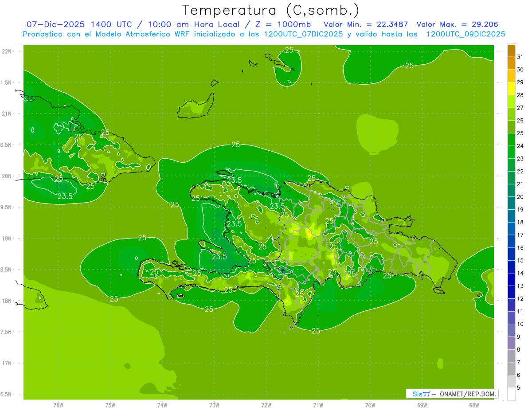This screenshot has width=532, height=411.
Task: Click the 23.5 contour label south of Cuba
Action: click(x=65, y=196)
